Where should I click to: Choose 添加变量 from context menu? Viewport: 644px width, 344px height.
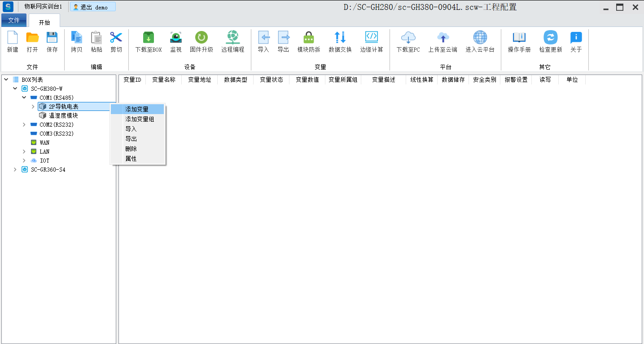[x=137, y=109]
